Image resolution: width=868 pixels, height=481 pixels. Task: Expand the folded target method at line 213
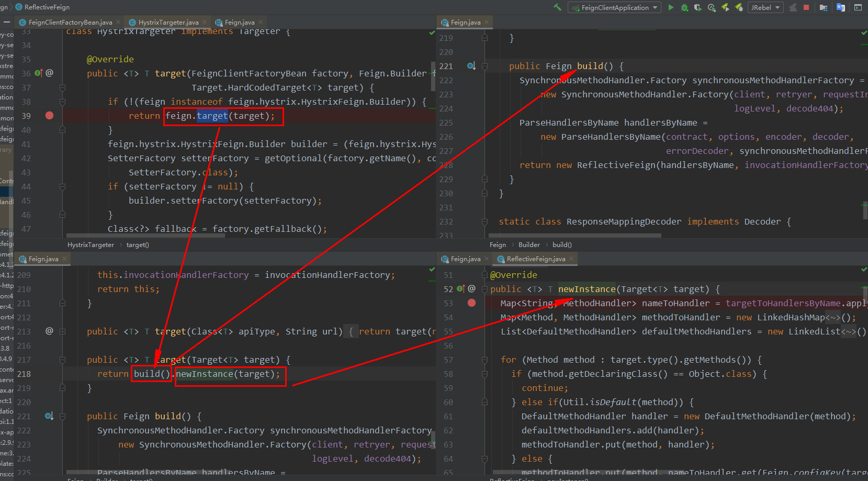click(x=62, y=331)
